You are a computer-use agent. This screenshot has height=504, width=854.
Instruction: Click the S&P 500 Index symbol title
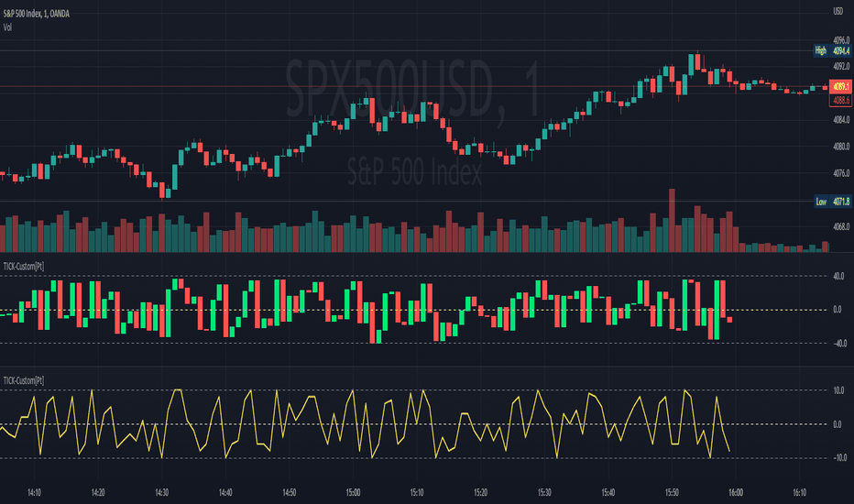pyautogui.click(x=36, y=14)
